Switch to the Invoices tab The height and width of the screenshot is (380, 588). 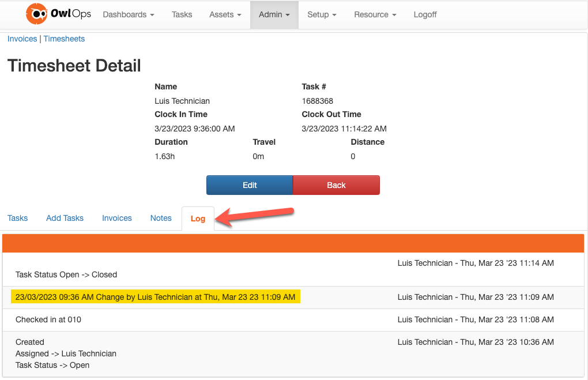116,218
